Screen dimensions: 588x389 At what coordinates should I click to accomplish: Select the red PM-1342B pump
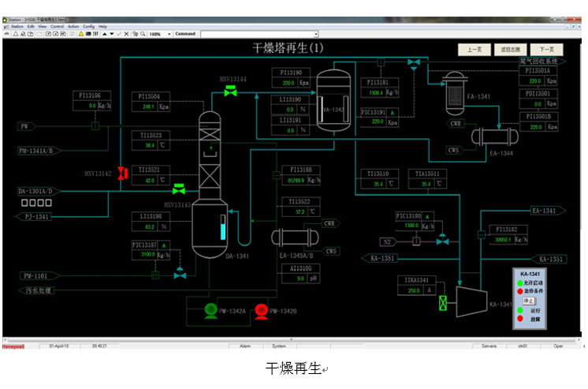[x=262, y=311]
